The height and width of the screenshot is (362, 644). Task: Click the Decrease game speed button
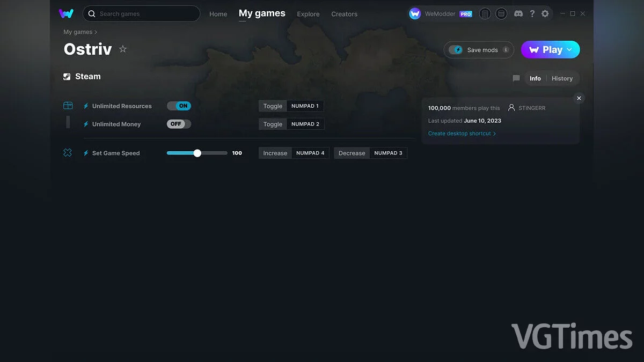pos(352,153)
